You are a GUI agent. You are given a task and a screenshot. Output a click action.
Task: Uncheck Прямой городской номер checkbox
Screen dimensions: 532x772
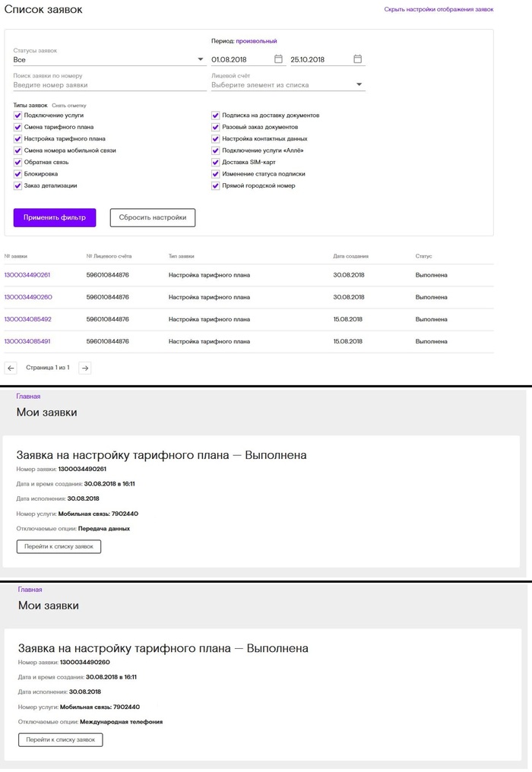tap(216, 185)
